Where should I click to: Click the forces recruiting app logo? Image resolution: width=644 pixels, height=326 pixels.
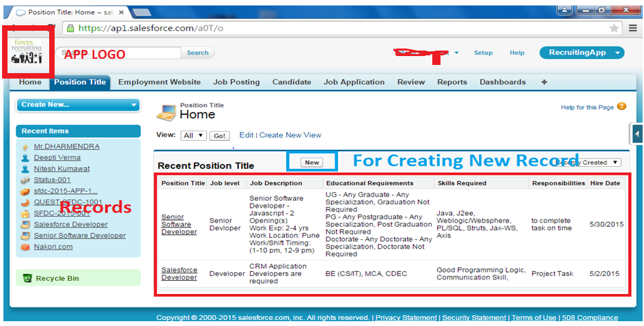(27, 52)
